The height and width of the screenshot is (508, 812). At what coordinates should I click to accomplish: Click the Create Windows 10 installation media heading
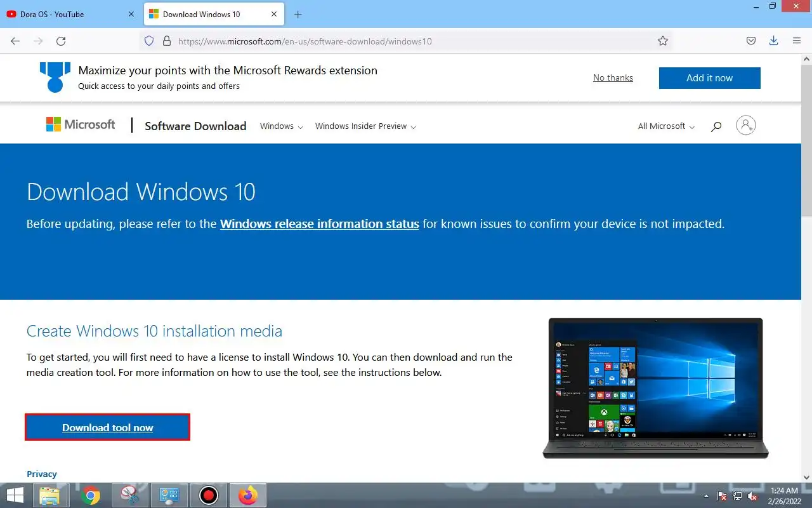[154, 331]
